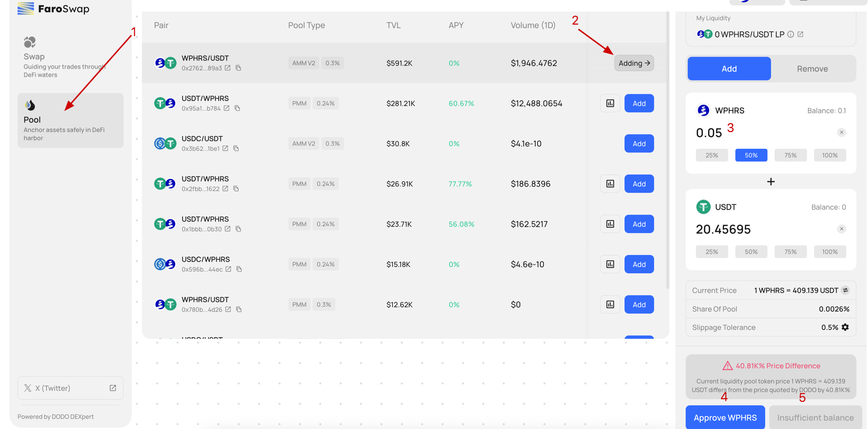The image size is (868, 429).
Task: Copy the 0x780b...4d26 pool address
Action: (239, 310)
